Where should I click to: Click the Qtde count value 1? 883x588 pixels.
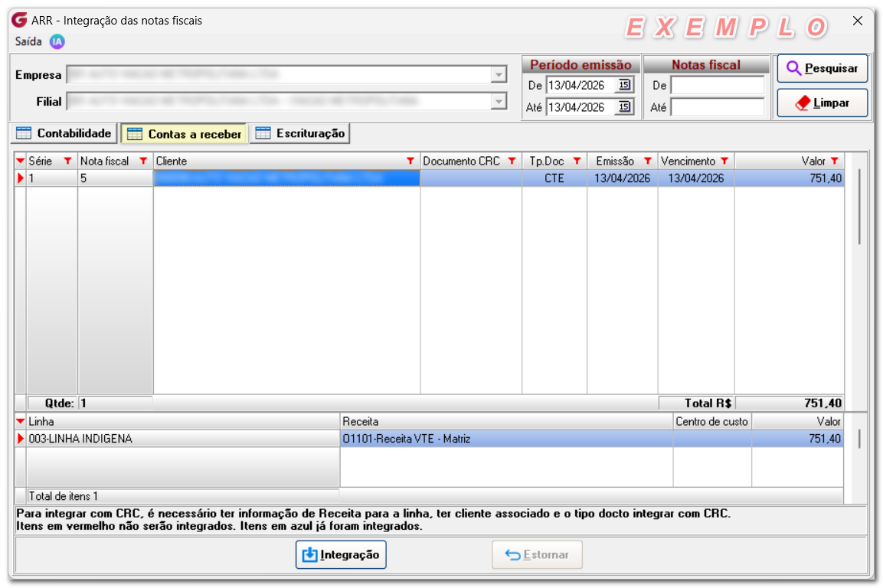coord(116,403)
